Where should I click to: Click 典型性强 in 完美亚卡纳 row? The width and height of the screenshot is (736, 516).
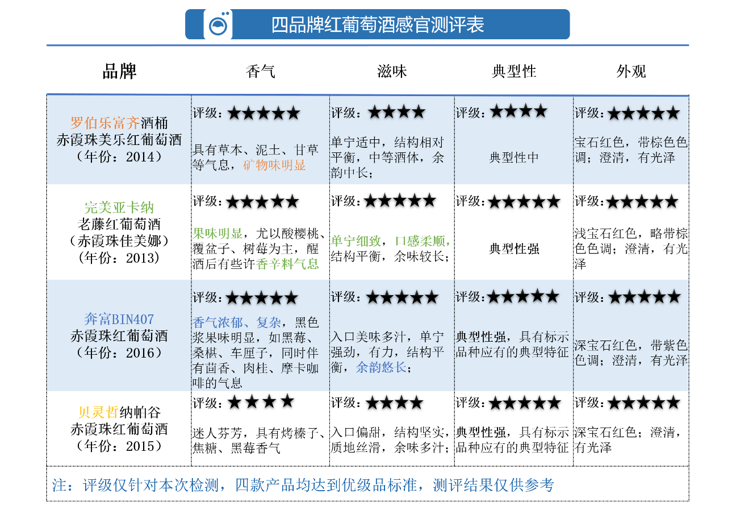pyautogui.click(x=514, y=248)
